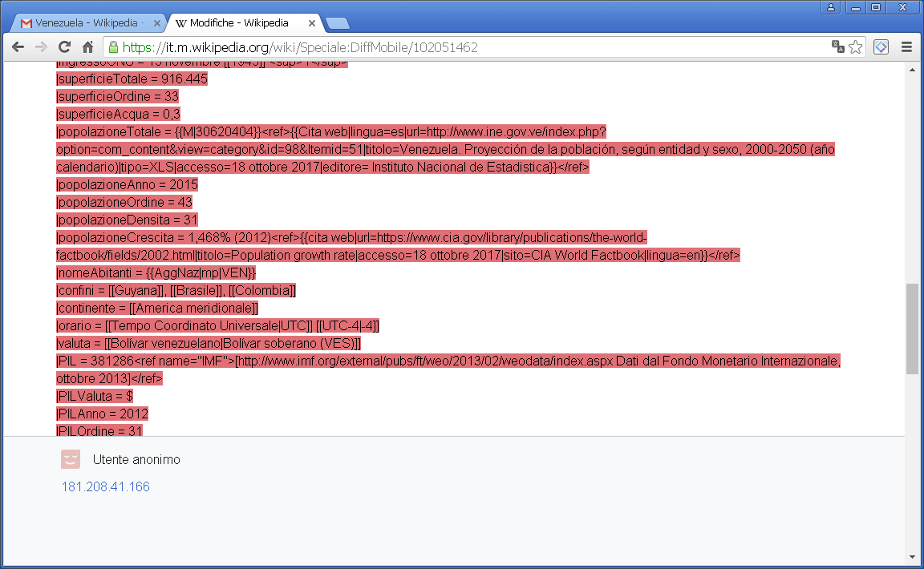
Task: Click the anonymous user avatar icon
Action: [71, 459]
